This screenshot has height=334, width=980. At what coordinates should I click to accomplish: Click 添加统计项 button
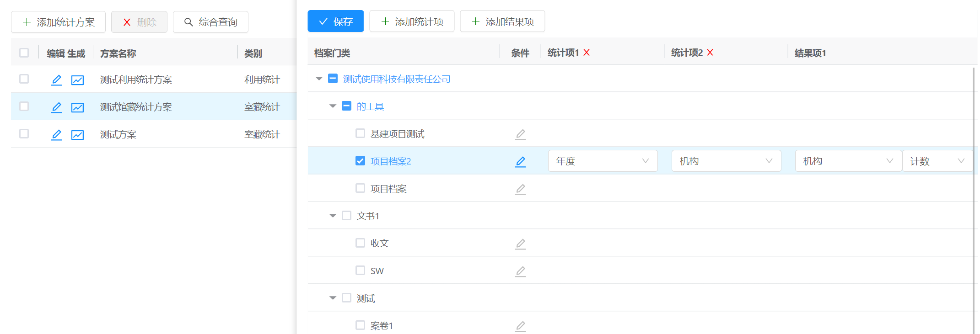(x=412, y=21)
